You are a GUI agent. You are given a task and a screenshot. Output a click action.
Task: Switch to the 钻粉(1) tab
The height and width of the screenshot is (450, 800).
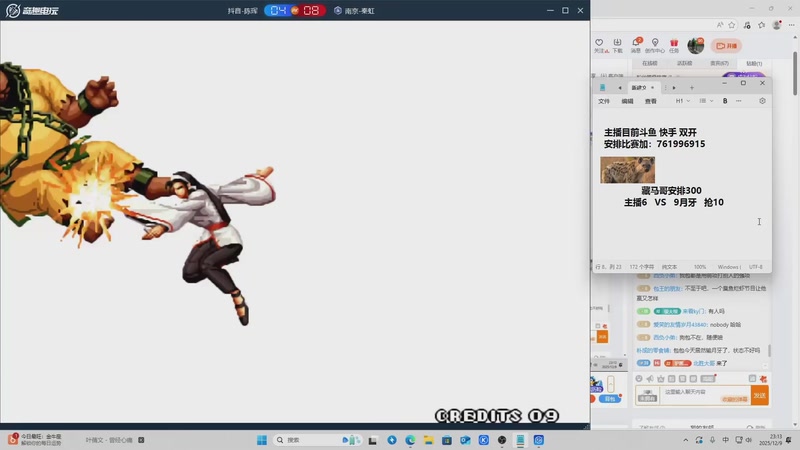(x=754, y=63)
